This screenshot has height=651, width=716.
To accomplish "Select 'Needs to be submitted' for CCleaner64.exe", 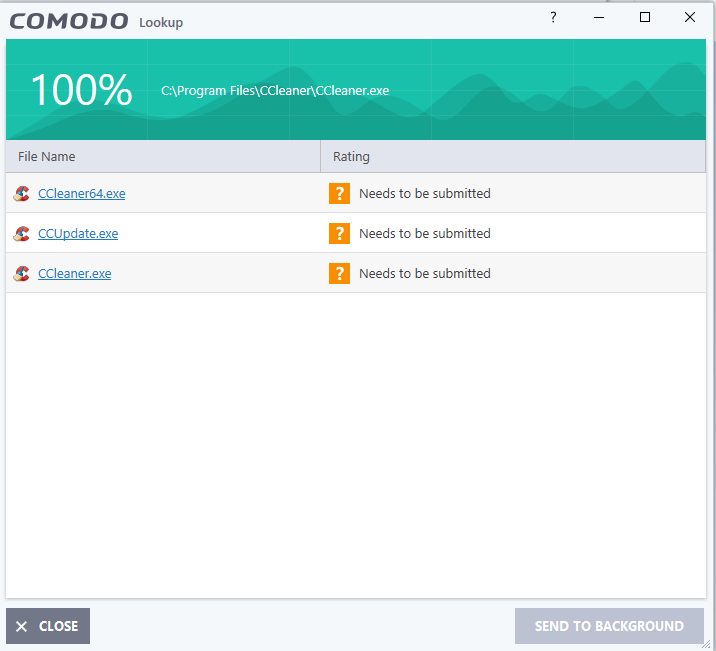I will pyautogui.click(x=425, y=194).
